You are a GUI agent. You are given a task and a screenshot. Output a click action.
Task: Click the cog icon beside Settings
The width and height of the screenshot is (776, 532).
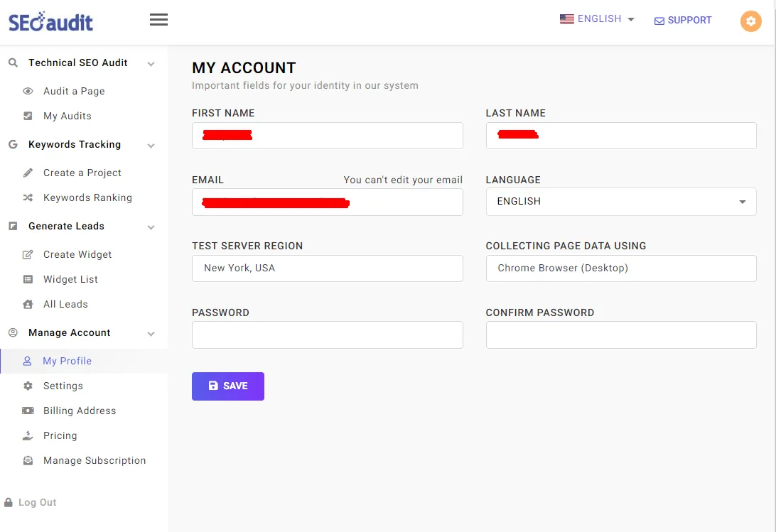[x=28, y=386]
